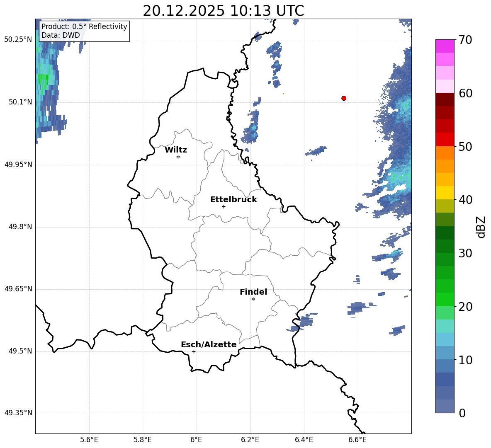Image resolution: width=491 pixels, height=448 pixels.
Task: Click the Data: DWD text
Action: point(61,35)
